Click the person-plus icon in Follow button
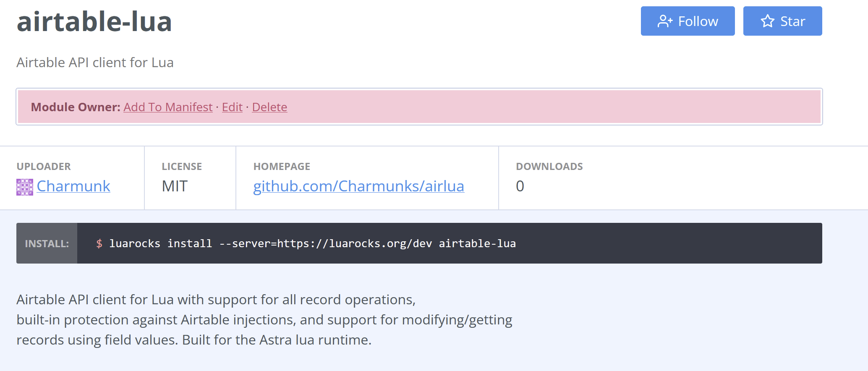Image resolution: width=868 pixels, height=371 pixels. coord(665,21)
